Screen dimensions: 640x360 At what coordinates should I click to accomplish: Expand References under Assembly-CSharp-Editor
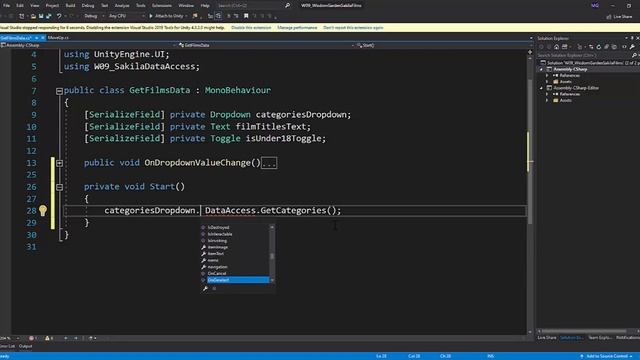(x=547, y=94)
